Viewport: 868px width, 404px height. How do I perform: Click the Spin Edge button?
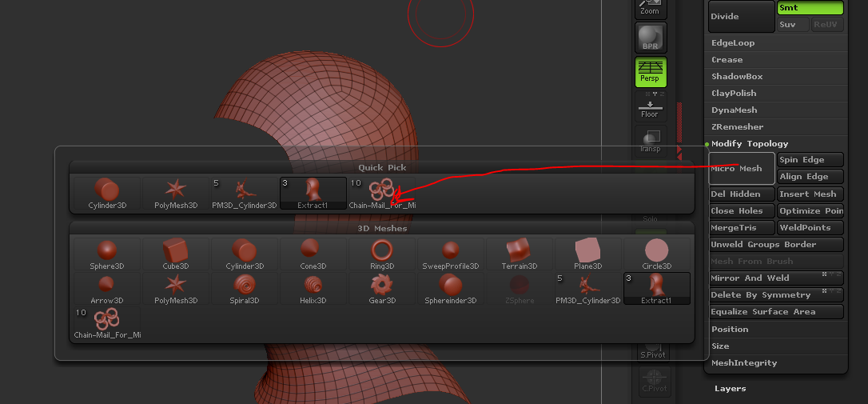(x=810, y=160)
